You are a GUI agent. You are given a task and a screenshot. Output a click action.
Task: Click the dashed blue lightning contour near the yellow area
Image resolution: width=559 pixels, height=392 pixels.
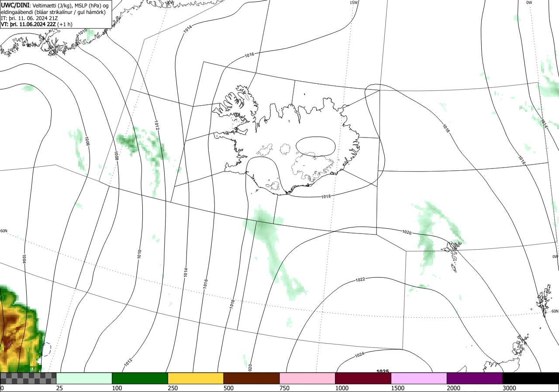click(x=47, y=349)
